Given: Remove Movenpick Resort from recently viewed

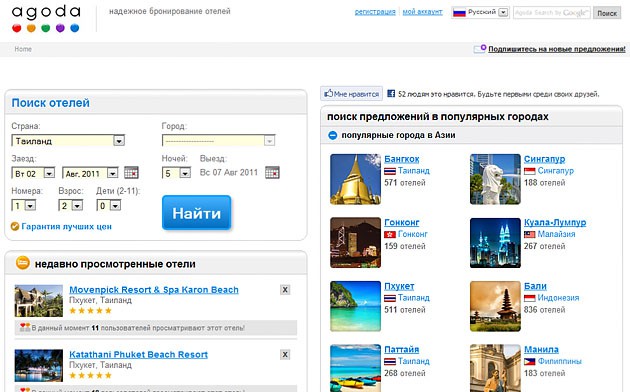Looking at the screenshot, I should (x=285, y=290).
